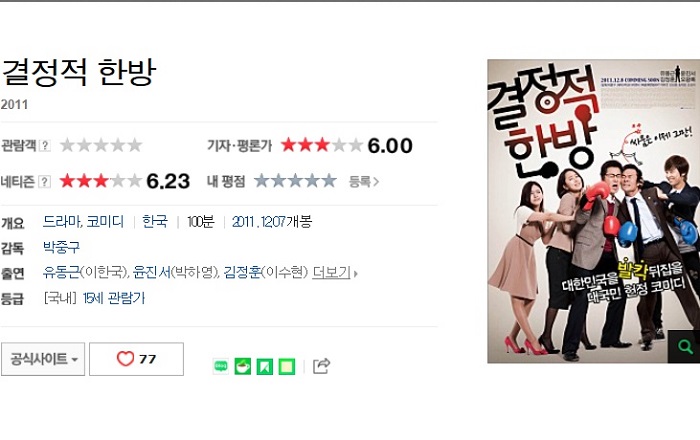Click the light green memo share icon
The image size is (700, 440).
(x=287, y=366)
